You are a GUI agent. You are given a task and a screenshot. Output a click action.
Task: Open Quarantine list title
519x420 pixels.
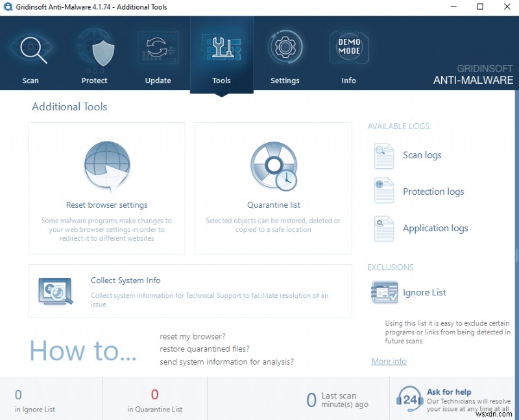click(x=274, y=205)
